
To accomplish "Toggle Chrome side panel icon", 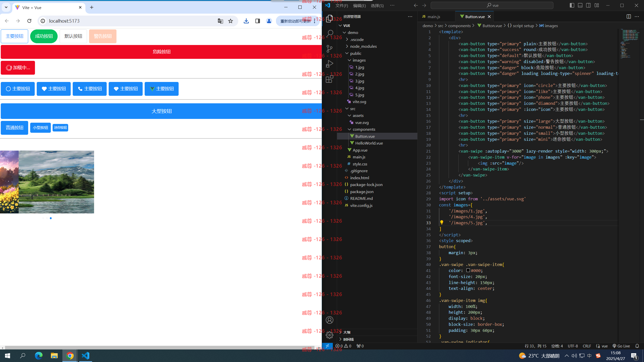I will click(257, 21).
